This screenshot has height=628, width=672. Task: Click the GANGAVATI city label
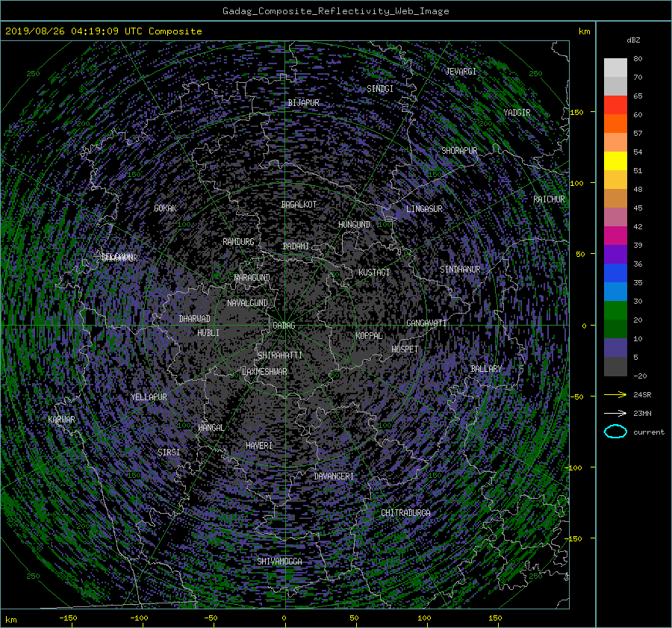click(426, 323)
